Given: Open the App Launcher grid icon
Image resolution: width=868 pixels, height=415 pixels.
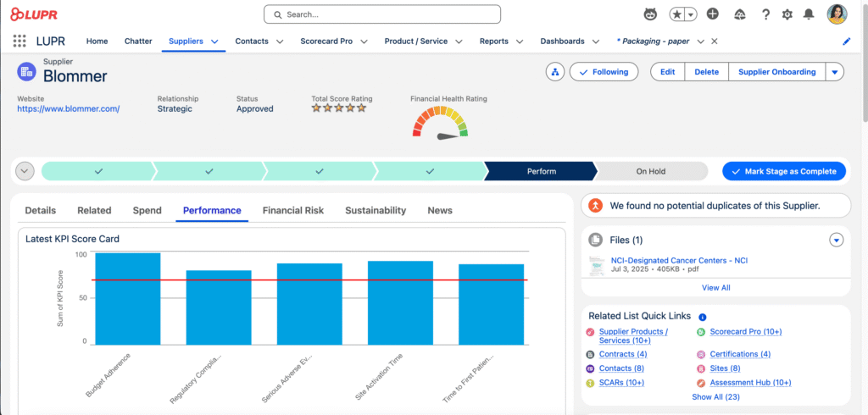Looking at the screenshot, I should pyautogui.click(x=19, y=41).
